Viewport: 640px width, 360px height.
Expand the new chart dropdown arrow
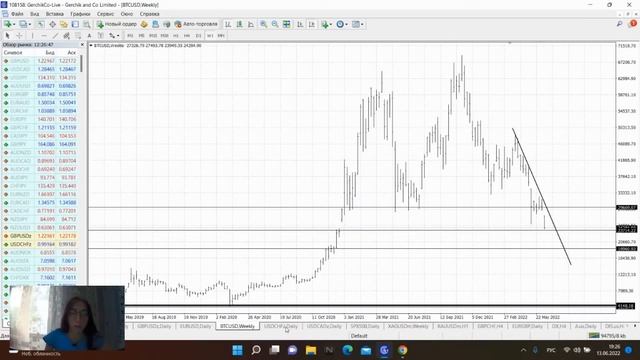tap(14, 24)
